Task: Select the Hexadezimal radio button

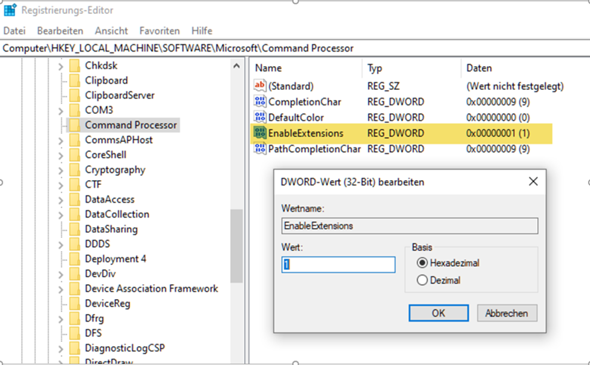Action: (422, 263)
